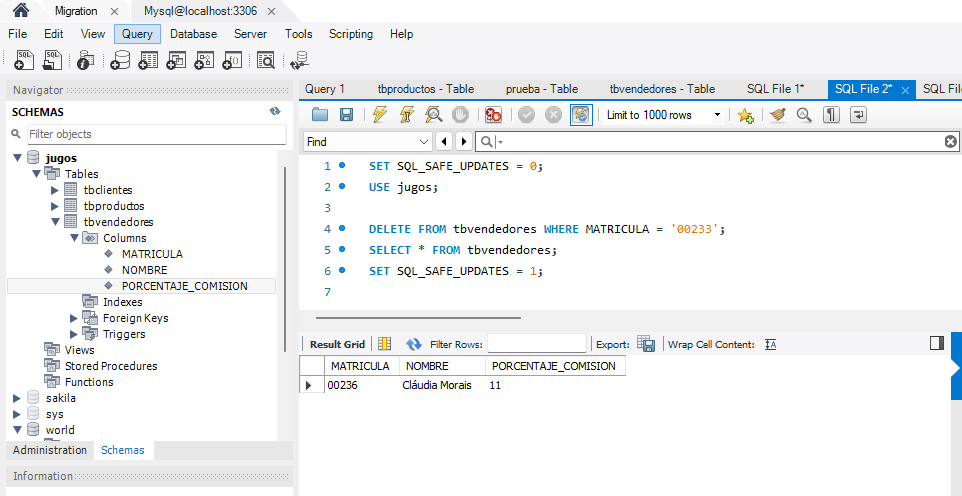Create new table icon in main toolbar
This screenshot has width=962, height=496.
pyautogui.click(x=148, y=60)
